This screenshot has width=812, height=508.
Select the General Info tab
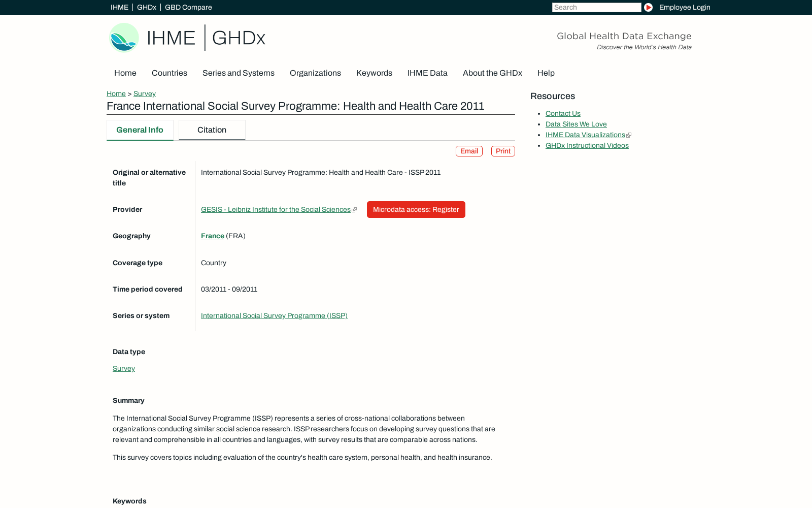pyautogui.click(x=140, y=130)
